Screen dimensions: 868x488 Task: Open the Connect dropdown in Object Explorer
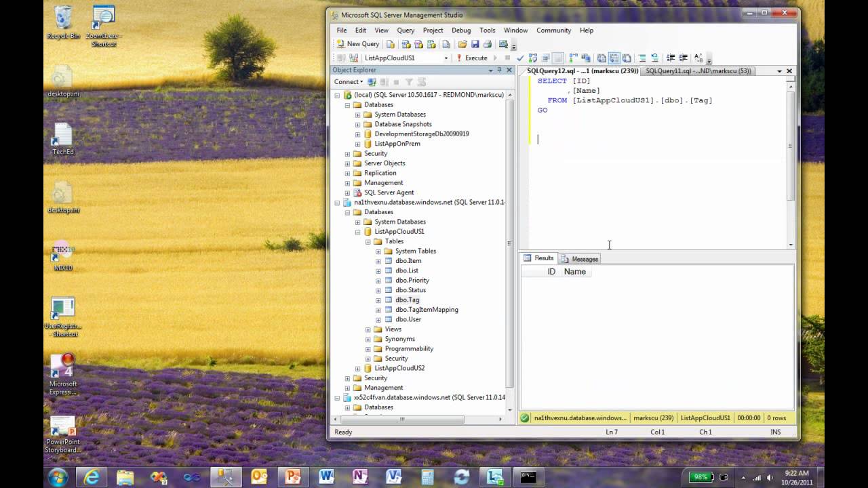pyautogui.click(x=349, y=82)
